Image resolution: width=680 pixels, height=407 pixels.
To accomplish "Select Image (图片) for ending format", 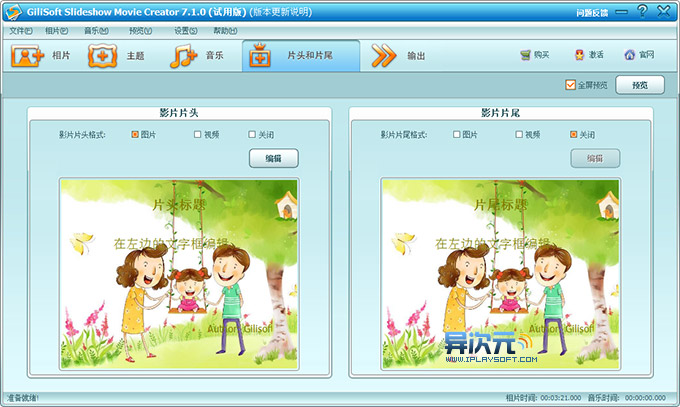I will pos(456,135).
